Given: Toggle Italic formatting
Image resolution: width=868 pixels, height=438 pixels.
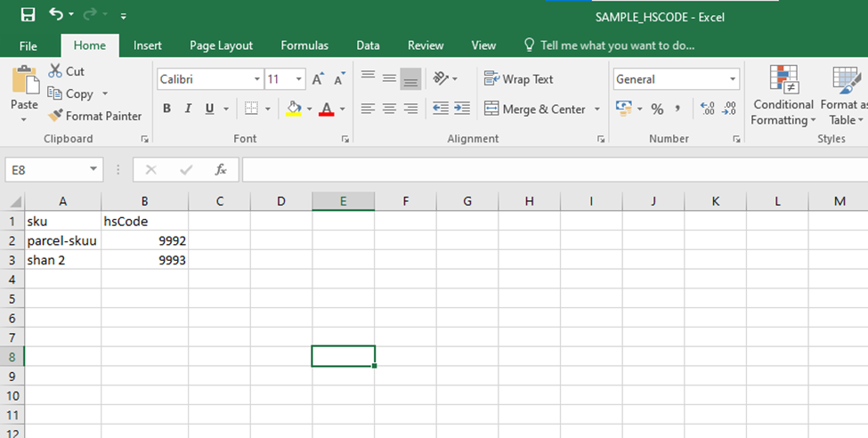Looking at the screenshot, I should click(x=188, y=109).
